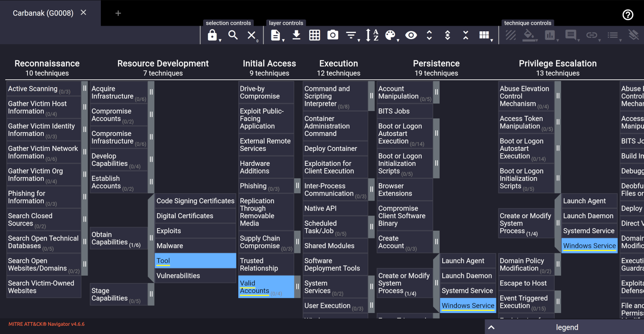Viewport: 644px width, 334px height.
Task: Expand Phishing sub-techniques handle in Initial Access
Action: [297, 186]
